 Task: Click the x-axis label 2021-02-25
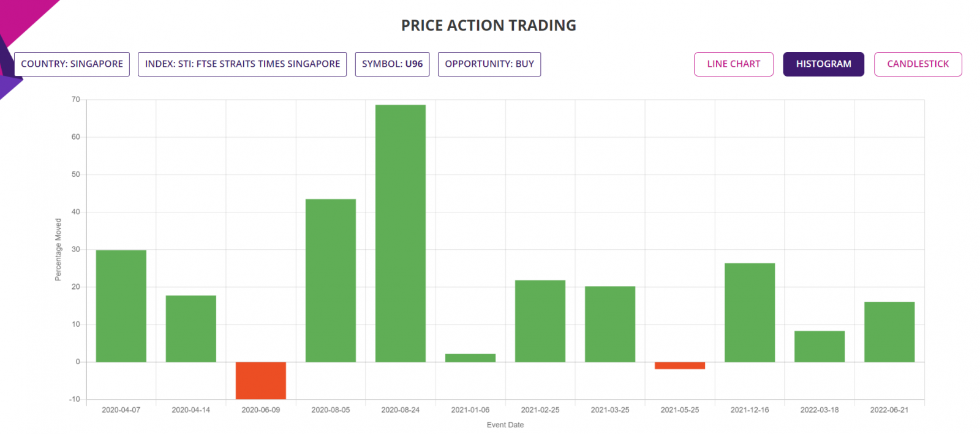tap(540, 410)
